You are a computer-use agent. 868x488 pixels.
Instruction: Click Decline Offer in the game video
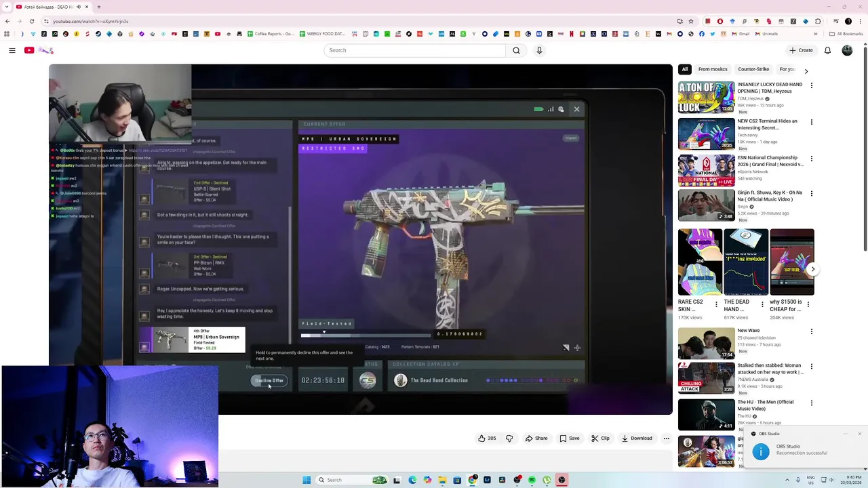(x=269, y=380)
